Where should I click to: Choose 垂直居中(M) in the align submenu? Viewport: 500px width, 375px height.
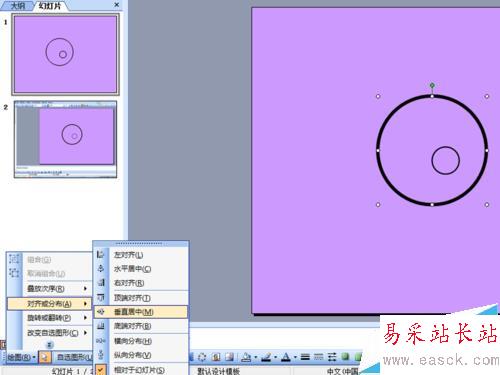pyautogui.click(x=141, y=312)
